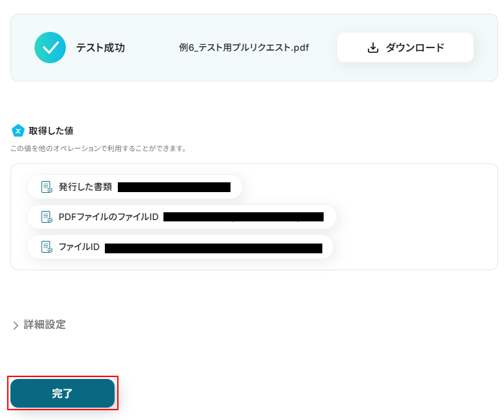Select the third chip's ファイルID label
This screenshot has height=420, width=504.
pyautogui.click(x=79, y=247)
